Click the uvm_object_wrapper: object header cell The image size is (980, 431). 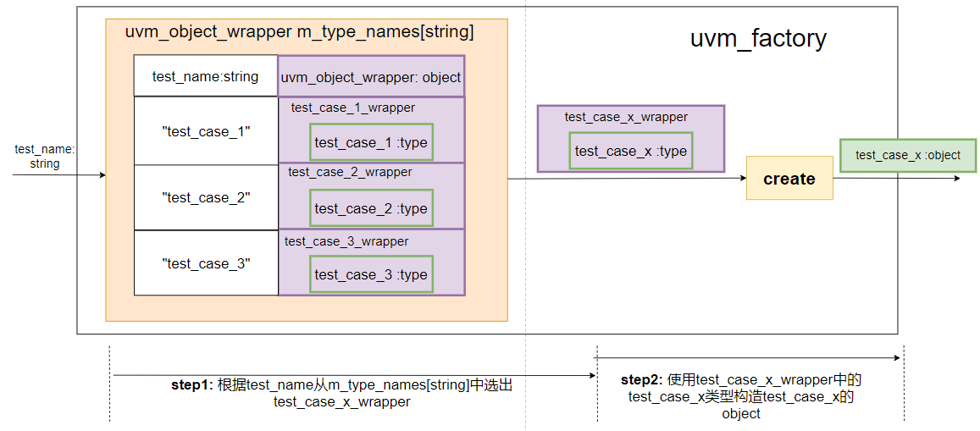tap(371, 76)
